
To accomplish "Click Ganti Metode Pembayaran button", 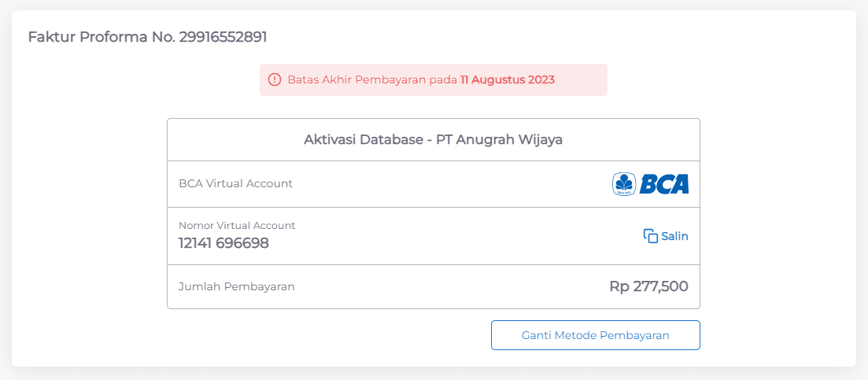I will (595, 335).
